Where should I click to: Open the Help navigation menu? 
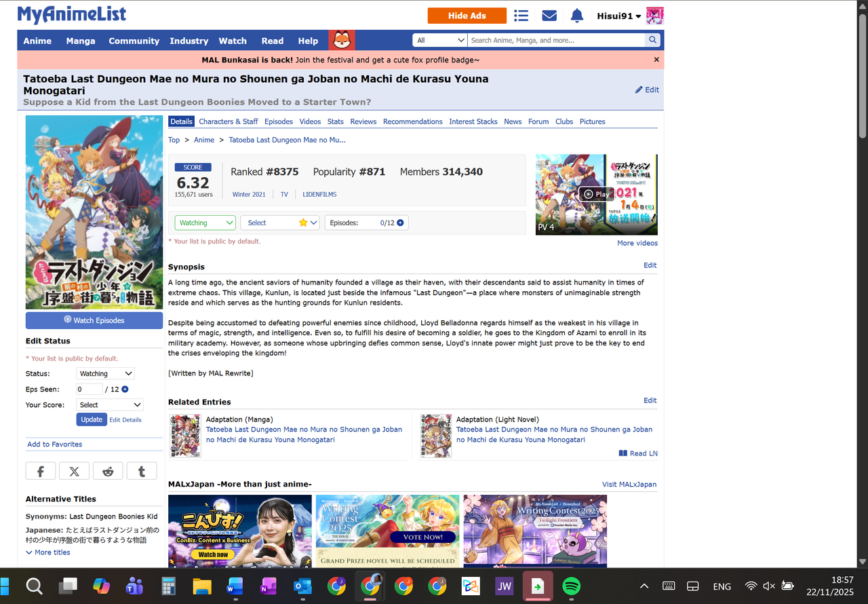pyautogui.click(x=308, y=41)
